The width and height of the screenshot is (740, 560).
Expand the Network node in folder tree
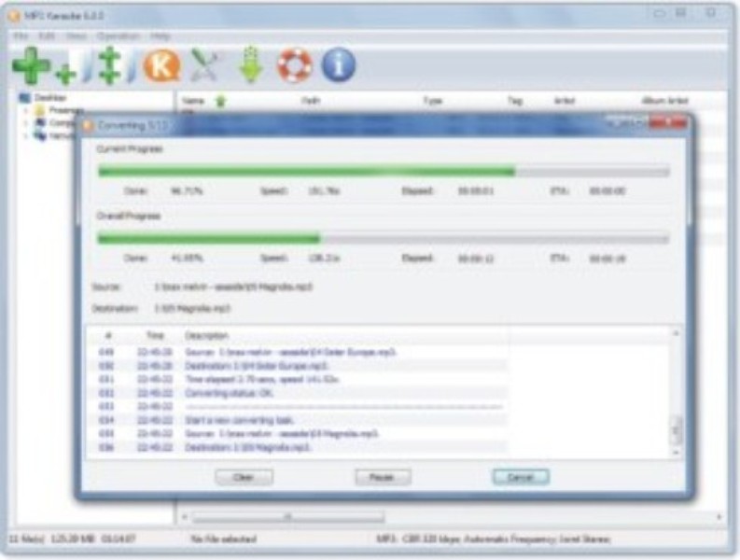tap(26, 135)
